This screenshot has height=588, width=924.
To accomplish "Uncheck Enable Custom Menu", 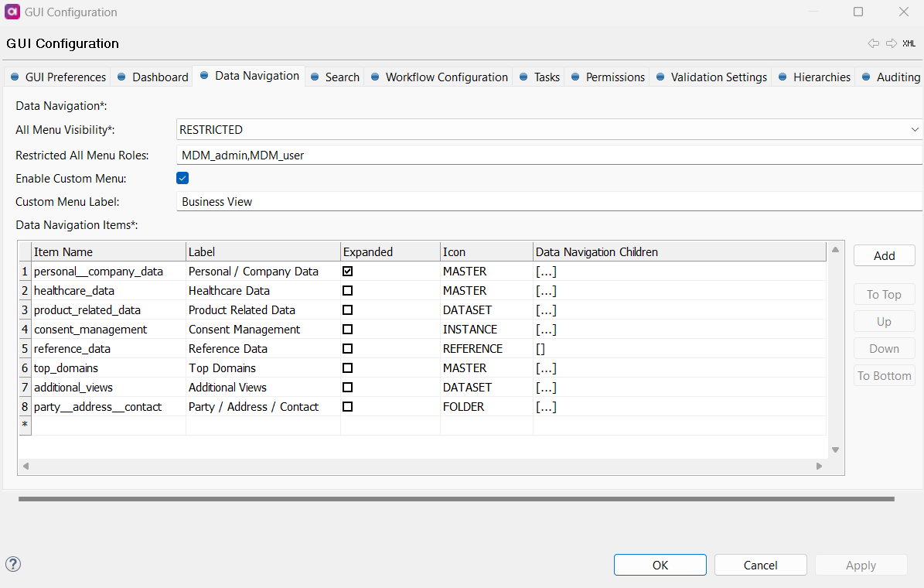I will pos(182,178).
